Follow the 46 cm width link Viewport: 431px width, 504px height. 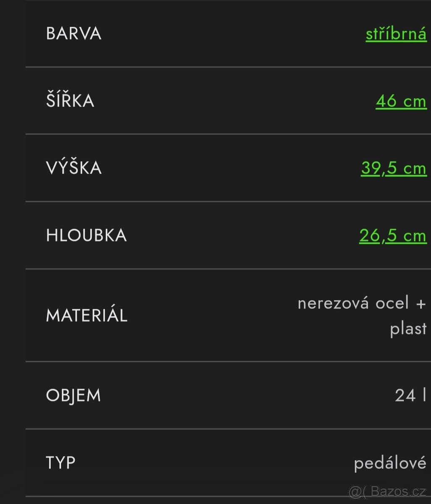[x=401, y=101]
